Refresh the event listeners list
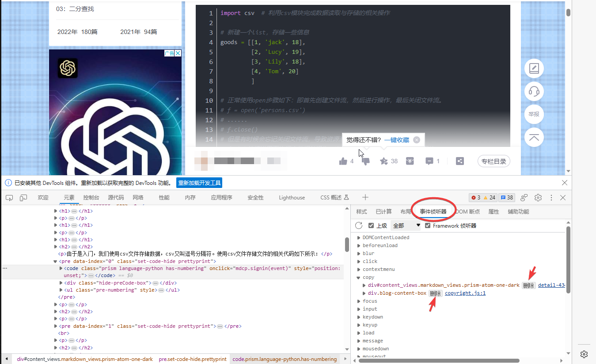 [359, 225]
